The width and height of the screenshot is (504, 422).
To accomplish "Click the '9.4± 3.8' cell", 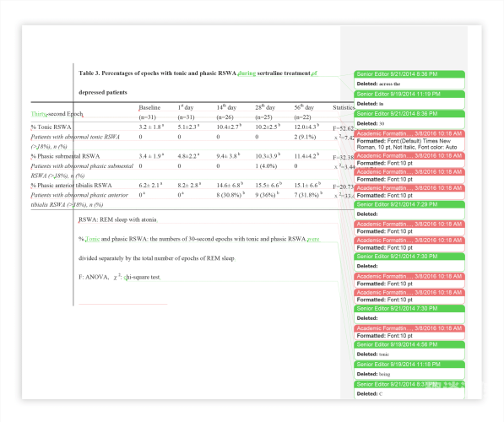I will [228, 156].
